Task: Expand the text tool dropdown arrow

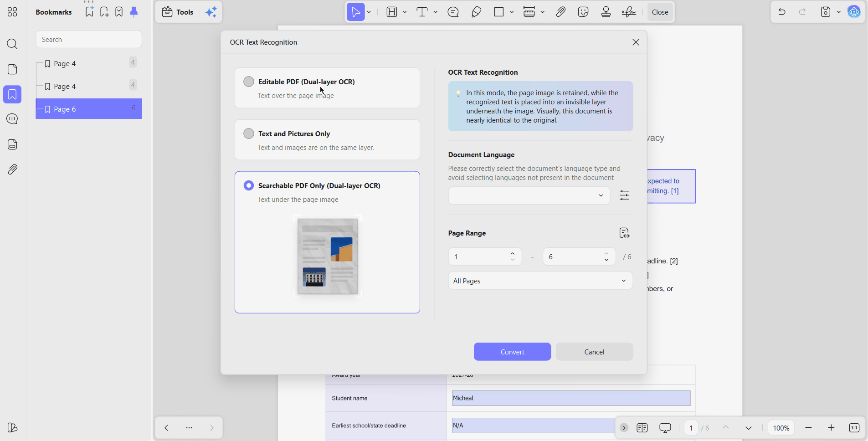Action: tap(436, 12)
